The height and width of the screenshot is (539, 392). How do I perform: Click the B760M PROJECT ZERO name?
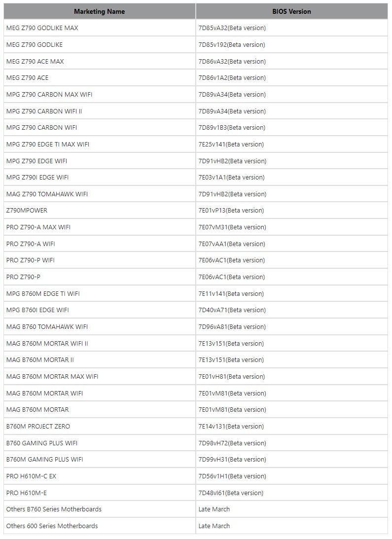(x=38, y=426)
